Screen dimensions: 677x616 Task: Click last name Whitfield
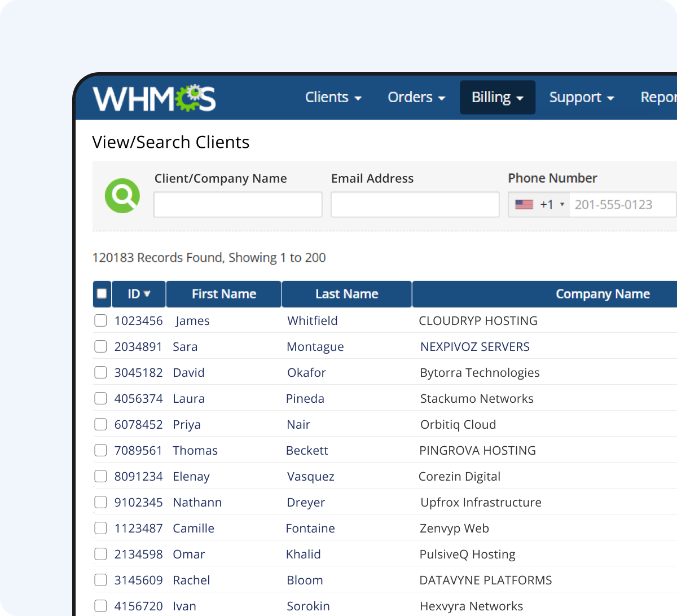313,320
